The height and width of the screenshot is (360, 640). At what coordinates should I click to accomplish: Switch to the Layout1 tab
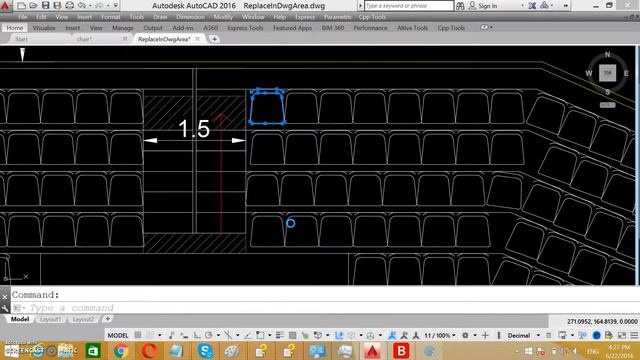point(50,319)
